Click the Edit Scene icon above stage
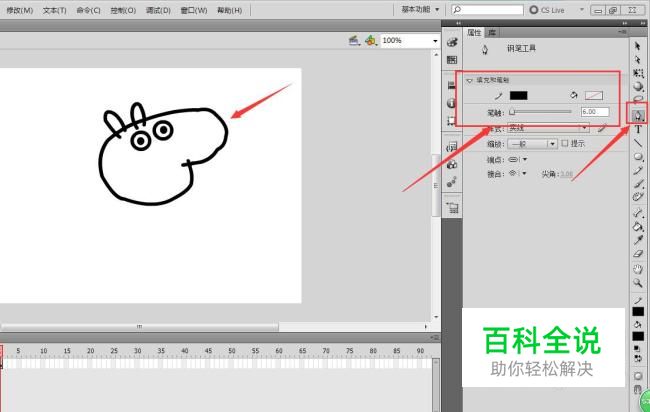The image size is (650, 412). (354, 41)
